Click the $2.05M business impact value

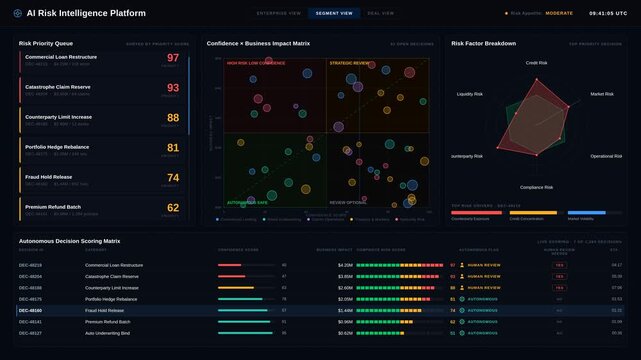pos(345,299)
